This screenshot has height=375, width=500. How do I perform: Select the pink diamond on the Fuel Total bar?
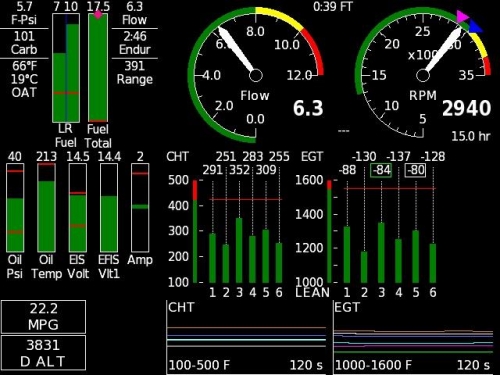coord(98,14)
